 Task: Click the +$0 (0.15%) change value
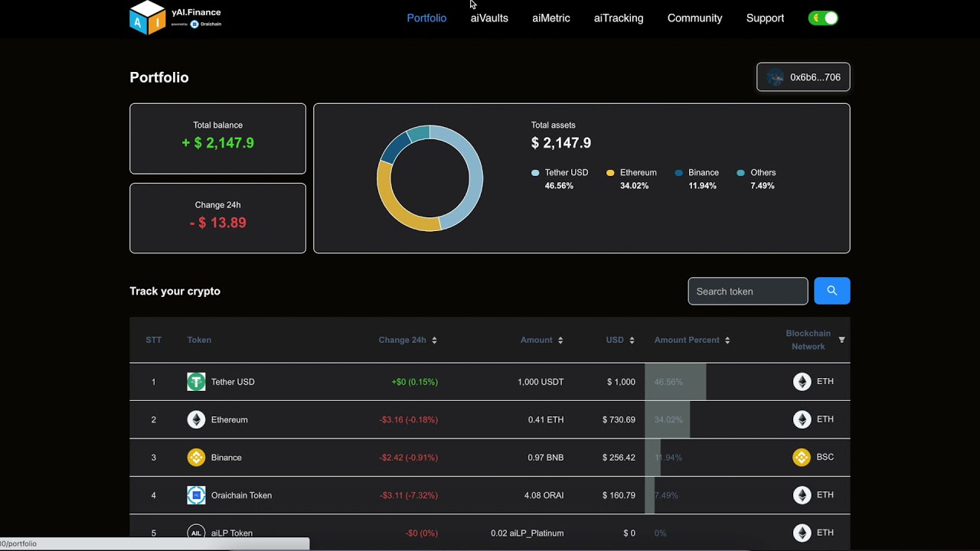click(x=414, y=382)
